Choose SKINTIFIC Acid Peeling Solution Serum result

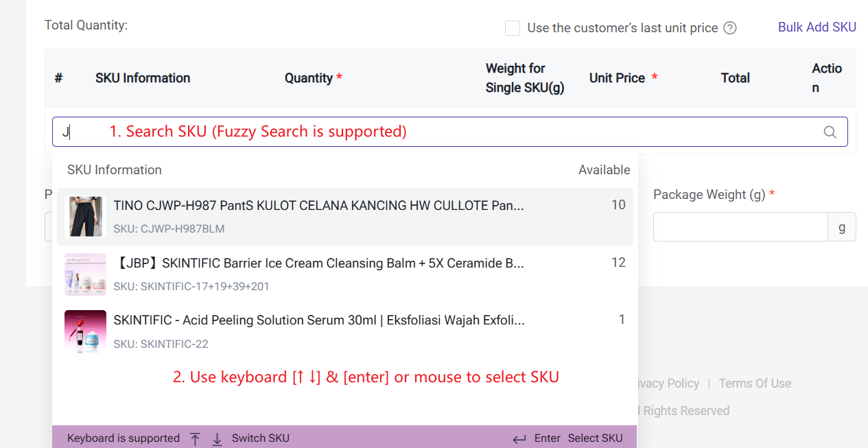click(x=319, y=321)
